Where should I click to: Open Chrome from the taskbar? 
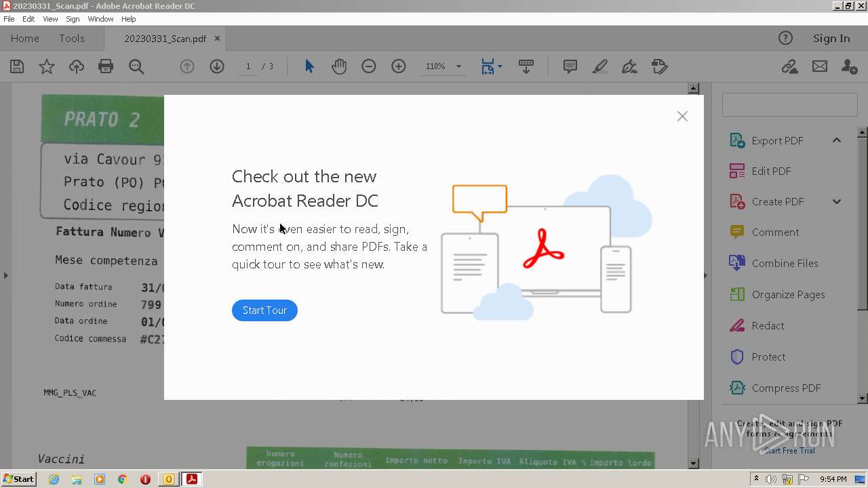pyautogui.click(x=122, y=479)
